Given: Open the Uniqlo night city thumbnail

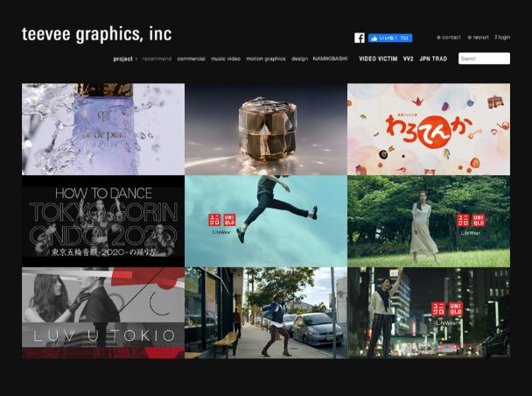Looking at the screenshot, I should click(x=429, y=313).
